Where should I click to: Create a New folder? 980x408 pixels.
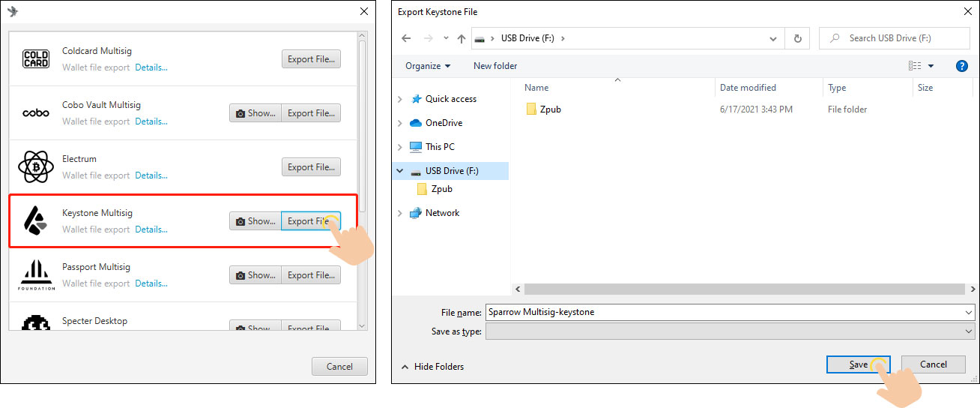point(495,66)
